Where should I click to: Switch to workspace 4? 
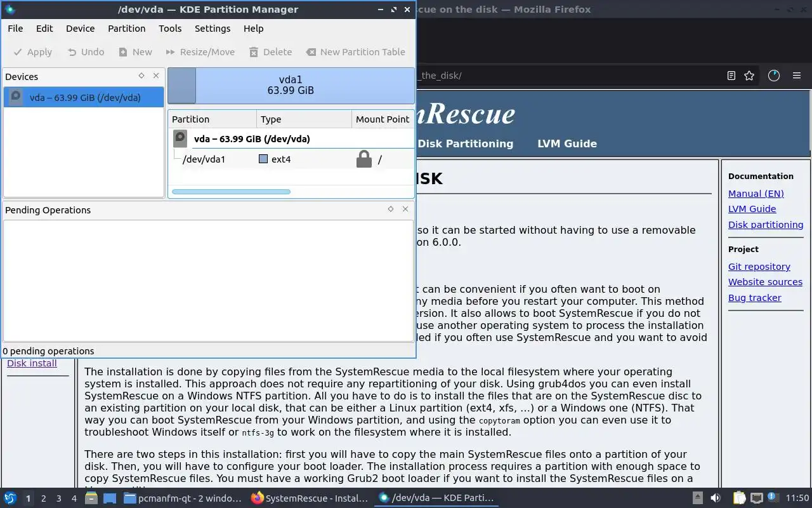[74, 498]
